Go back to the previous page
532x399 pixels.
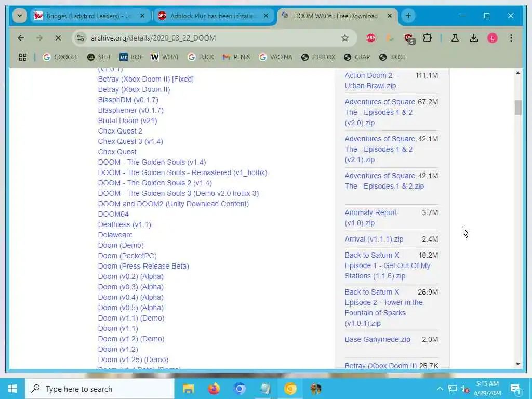tap(21, 38)
